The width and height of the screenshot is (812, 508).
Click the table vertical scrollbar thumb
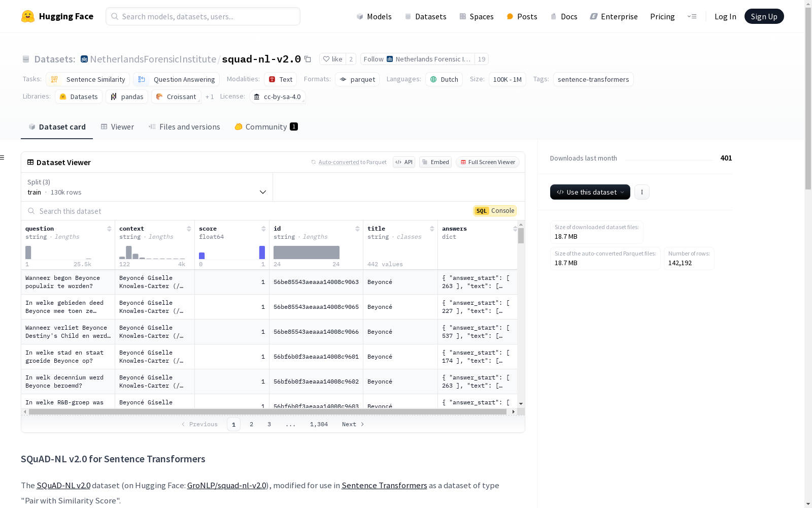521,236
